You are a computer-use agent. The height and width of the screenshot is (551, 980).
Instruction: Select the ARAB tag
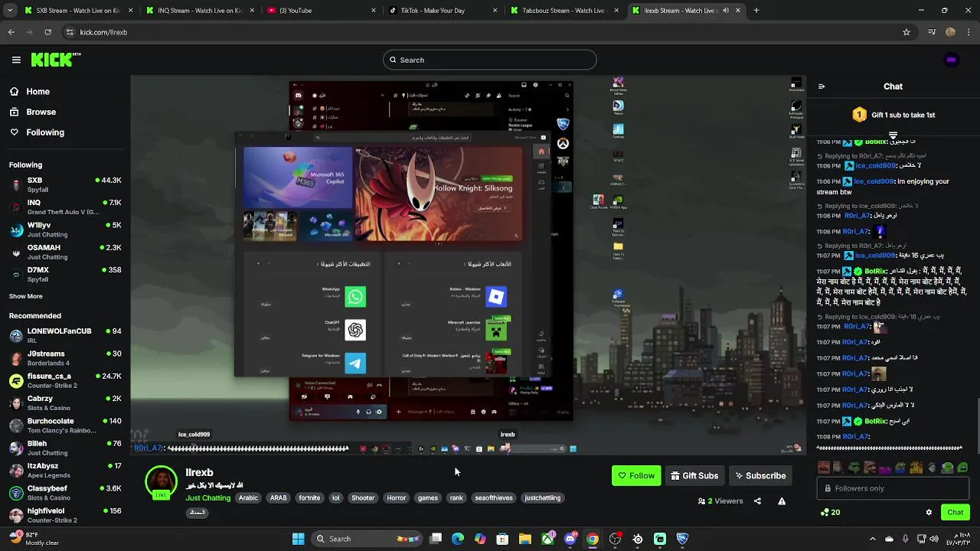278,498
